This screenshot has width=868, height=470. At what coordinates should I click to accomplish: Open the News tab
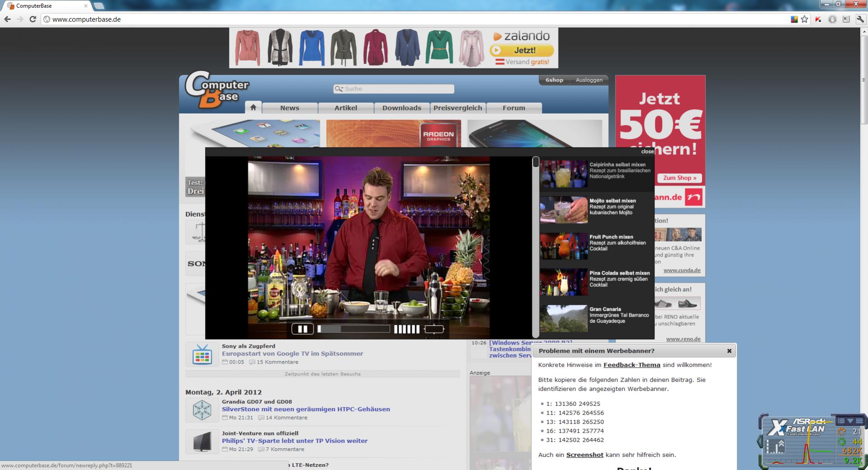coord(289,108)
